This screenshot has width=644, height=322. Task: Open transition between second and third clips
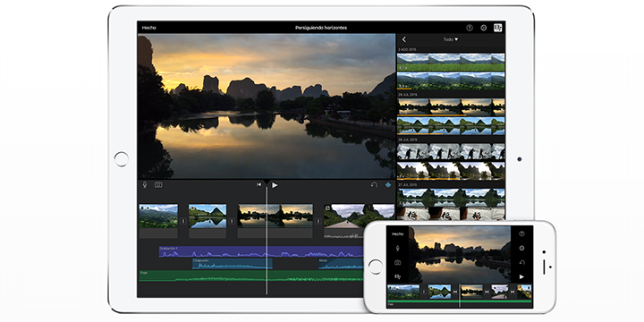[x=232, y=221]
